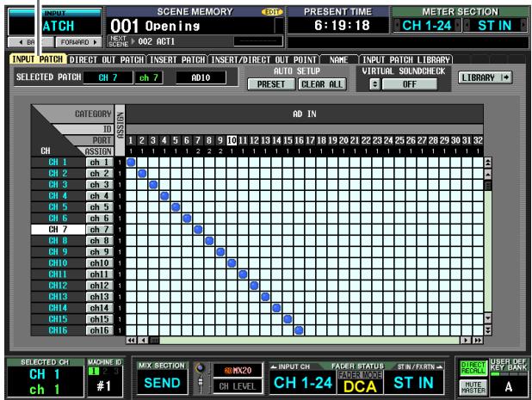532x400 pixels.
Task: Click the vertical scroll-to-bottom double arrow
Action: coord(488,330)
